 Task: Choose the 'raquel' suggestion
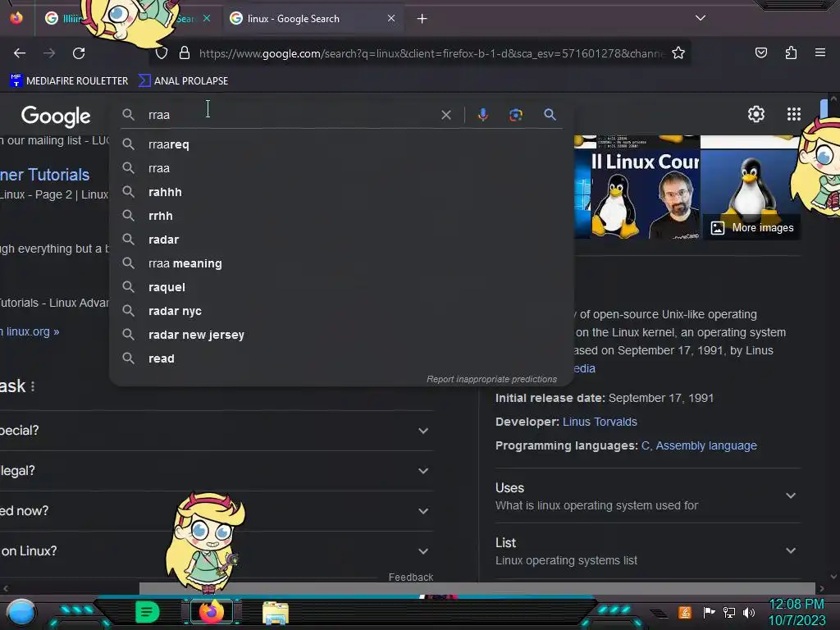click(x=341, y=287)
